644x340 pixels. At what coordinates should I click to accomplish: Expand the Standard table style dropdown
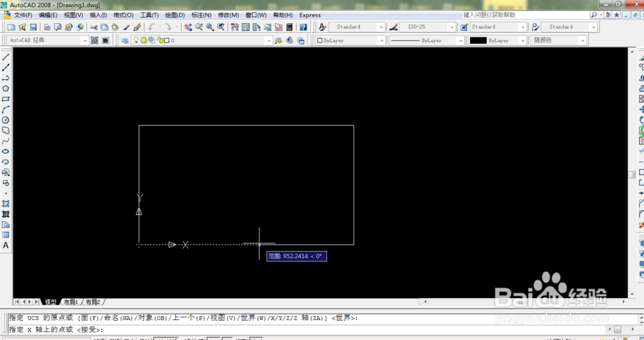coord(522,27)
